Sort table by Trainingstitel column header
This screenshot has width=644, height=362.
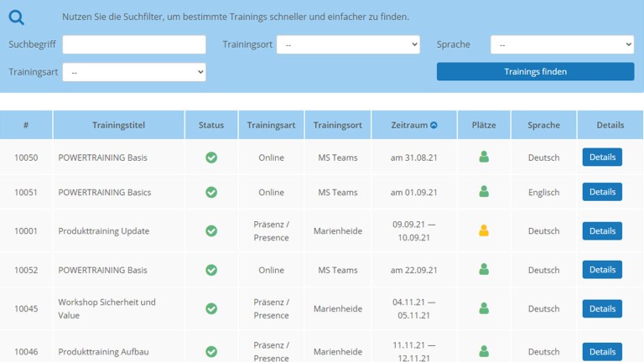pyautogui.click(x=118, y=126)
